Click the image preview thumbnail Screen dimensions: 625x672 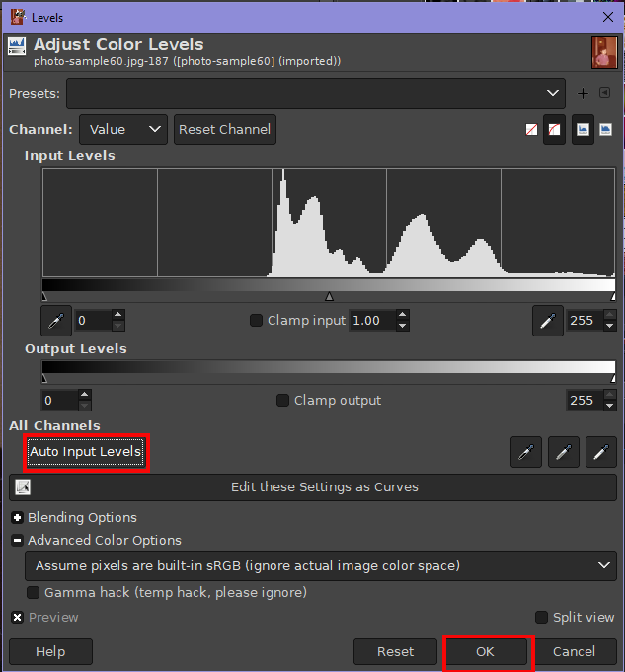(x=604, y=52)
